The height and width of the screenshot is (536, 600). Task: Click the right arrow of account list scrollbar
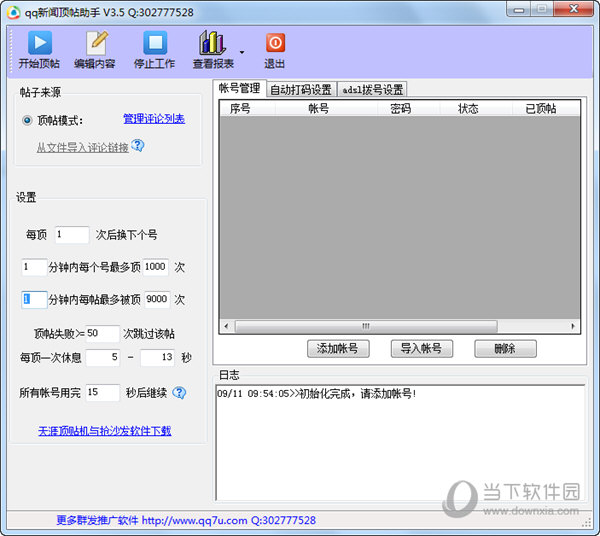click(573, 326)
